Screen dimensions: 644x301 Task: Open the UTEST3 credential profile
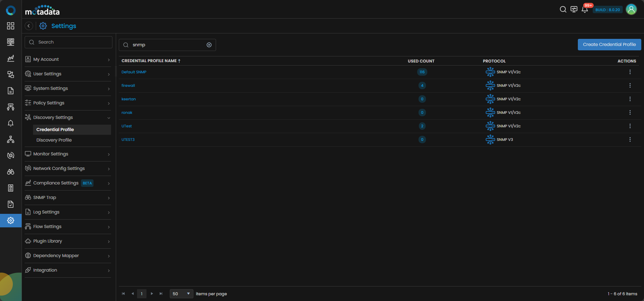pos(128,140)
